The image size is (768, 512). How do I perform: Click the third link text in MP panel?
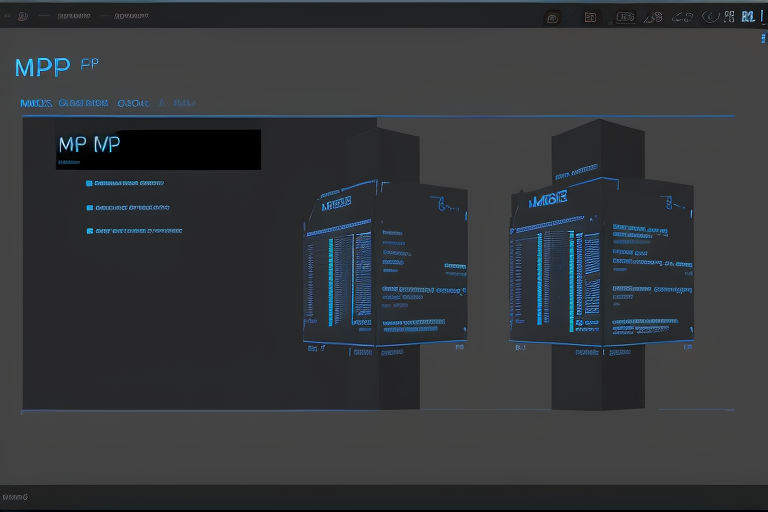pos(139,231)
